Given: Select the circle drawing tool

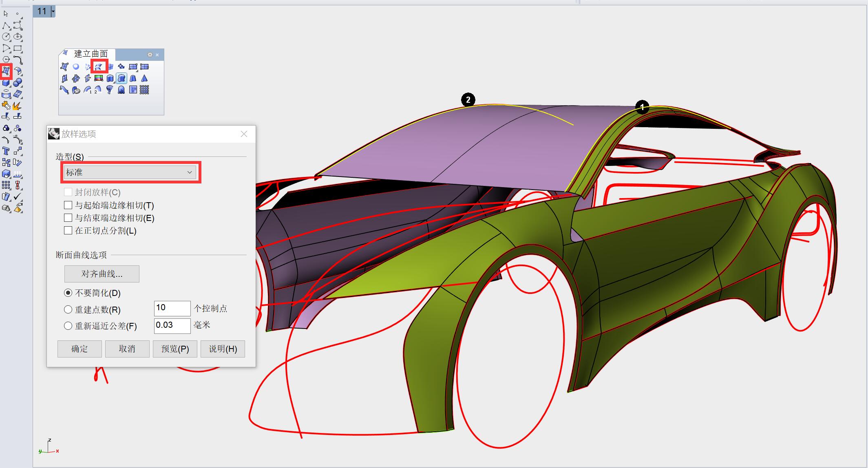Looking at the screenshot, I should [x=6, y=37].
